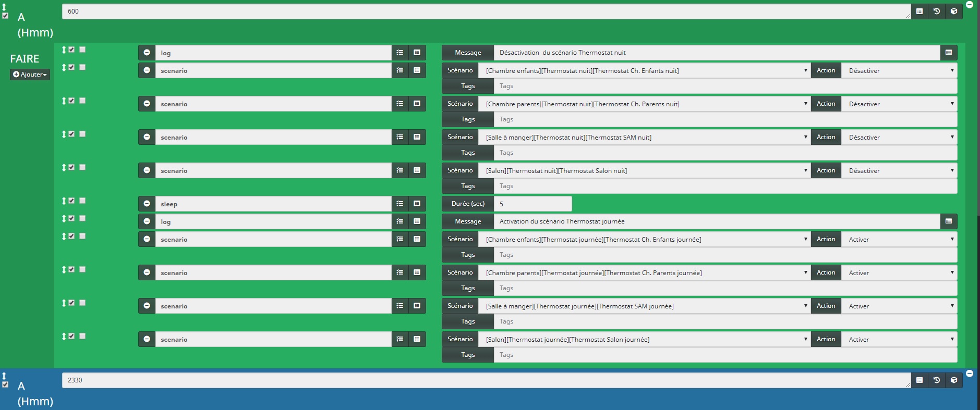
Task: Open Action dropdown Activer for Thermostat Salon journée
Action: tap(900, 339)
